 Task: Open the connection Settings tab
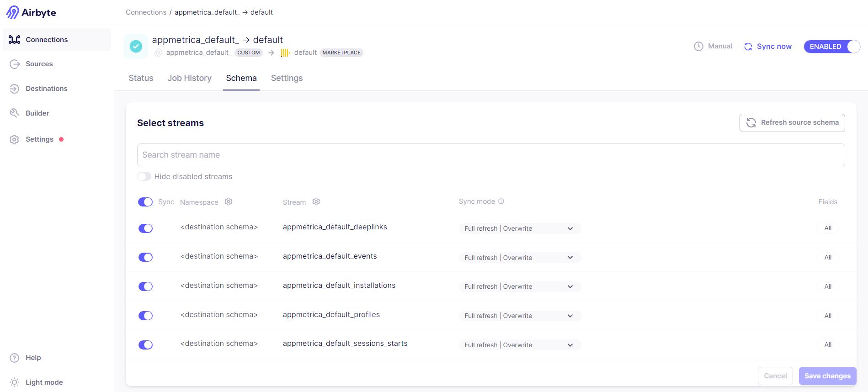(x=287, y=78)
